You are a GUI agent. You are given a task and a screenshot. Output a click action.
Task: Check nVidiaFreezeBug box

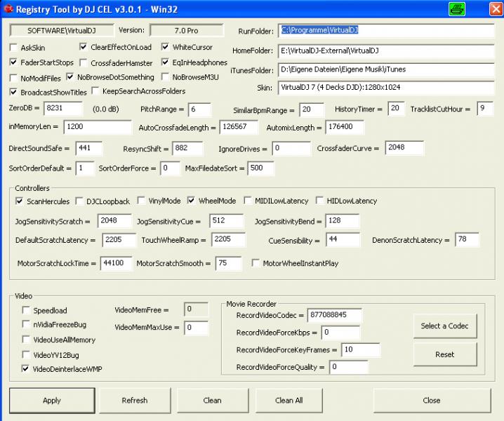pos(26,324)
